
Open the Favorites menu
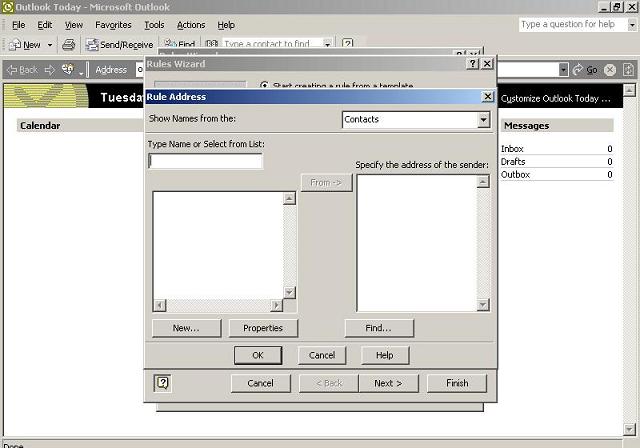point(113,25)
